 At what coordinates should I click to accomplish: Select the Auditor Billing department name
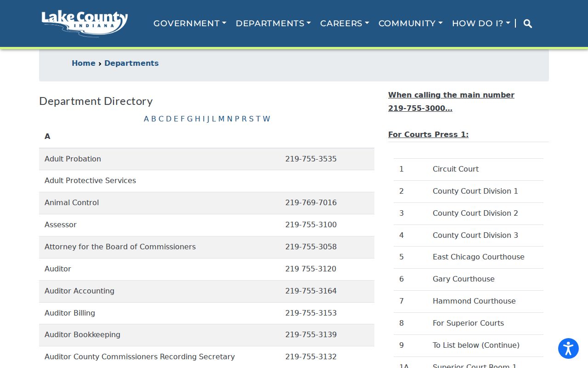point(70,313)
